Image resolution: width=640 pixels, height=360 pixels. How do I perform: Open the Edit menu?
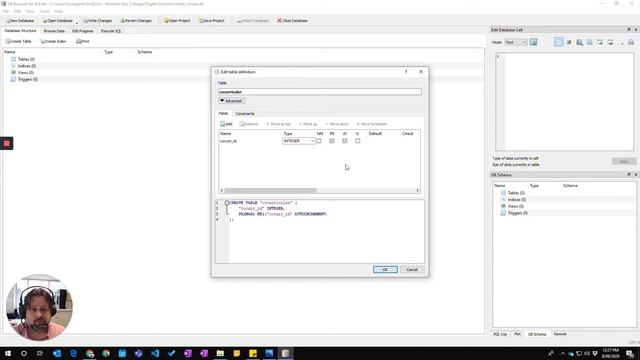coord(17,11)
